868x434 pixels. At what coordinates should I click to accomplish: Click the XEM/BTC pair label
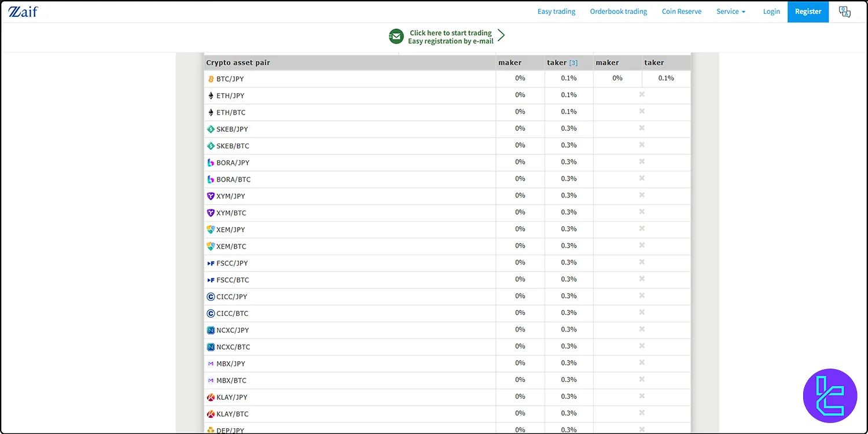[x=231, y=247]
